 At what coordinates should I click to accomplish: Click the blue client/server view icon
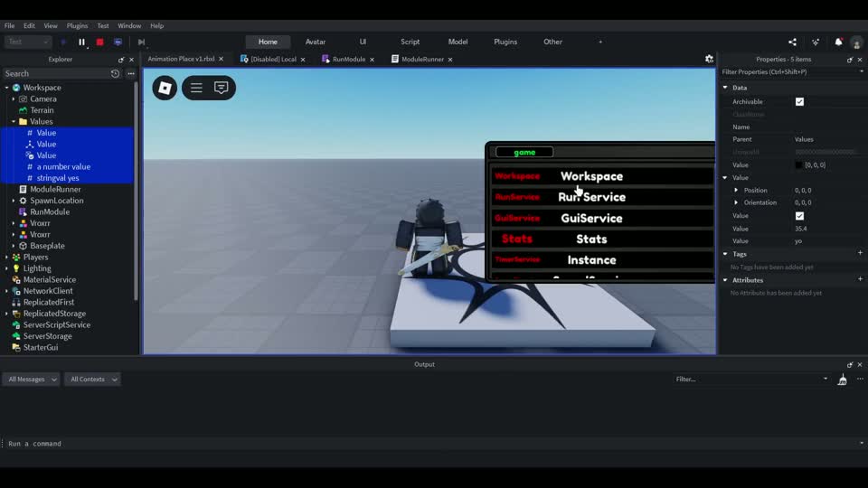point(118,42)
